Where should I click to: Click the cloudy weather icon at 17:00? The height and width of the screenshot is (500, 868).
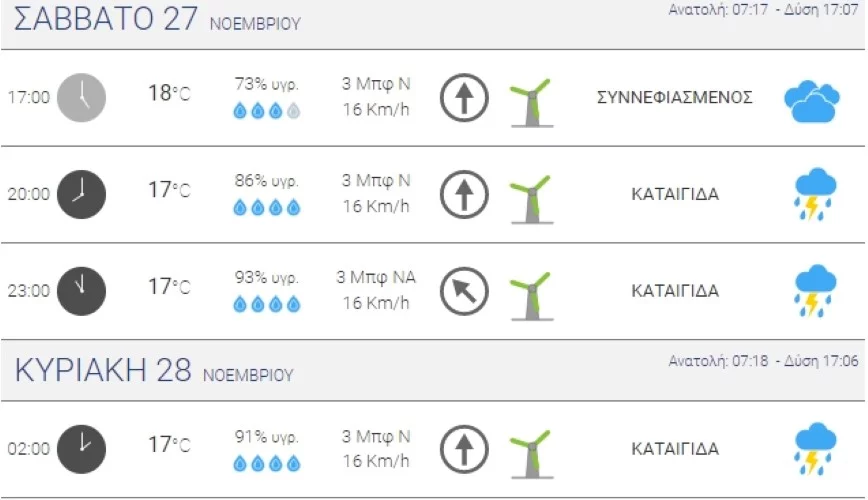click(x=811, y=99)
